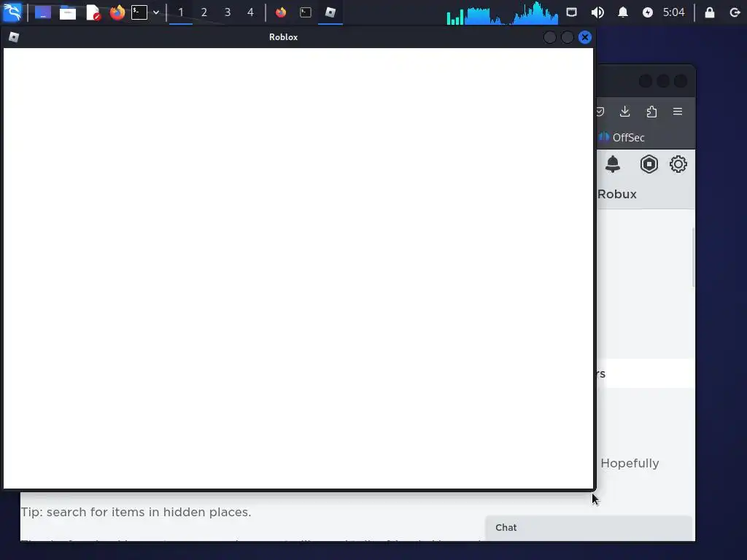
Task: Click the tip text about hidden places
Action: pos(136,512)
